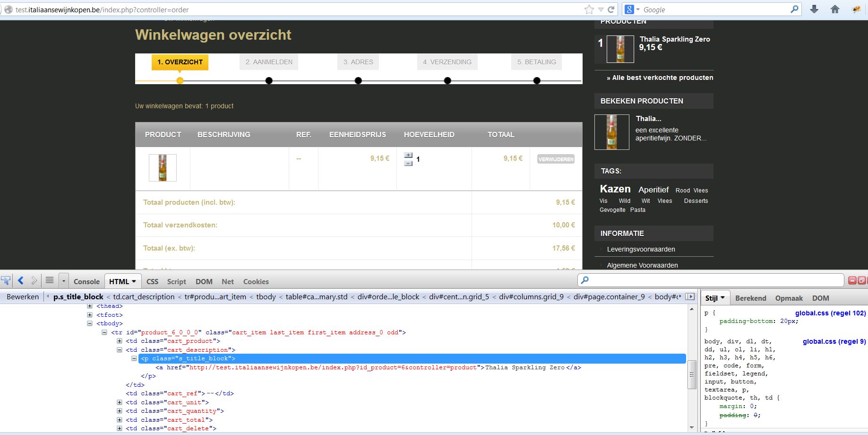Click the Aperitief tag link
868x435 pixels.
pos(653,190)
